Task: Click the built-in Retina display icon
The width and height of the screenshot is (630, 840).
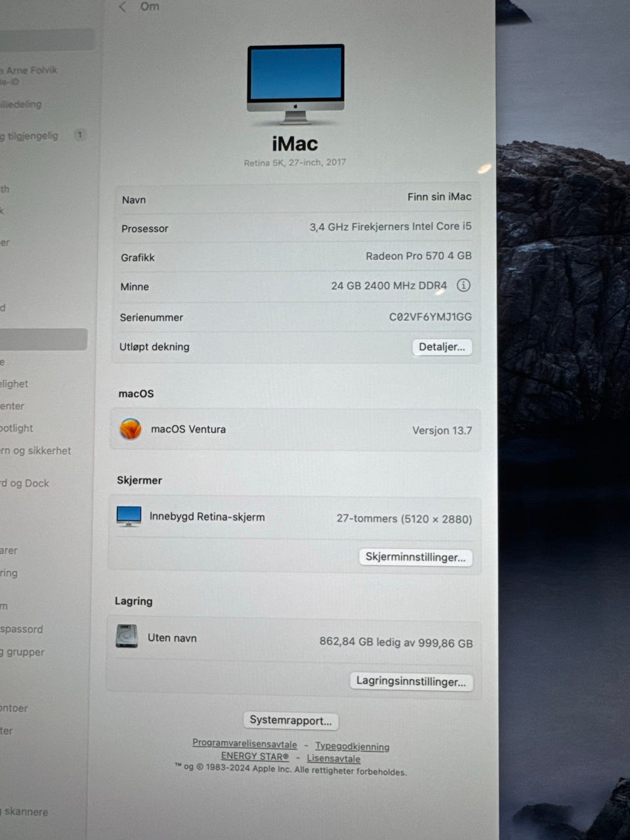Action: 129,516
